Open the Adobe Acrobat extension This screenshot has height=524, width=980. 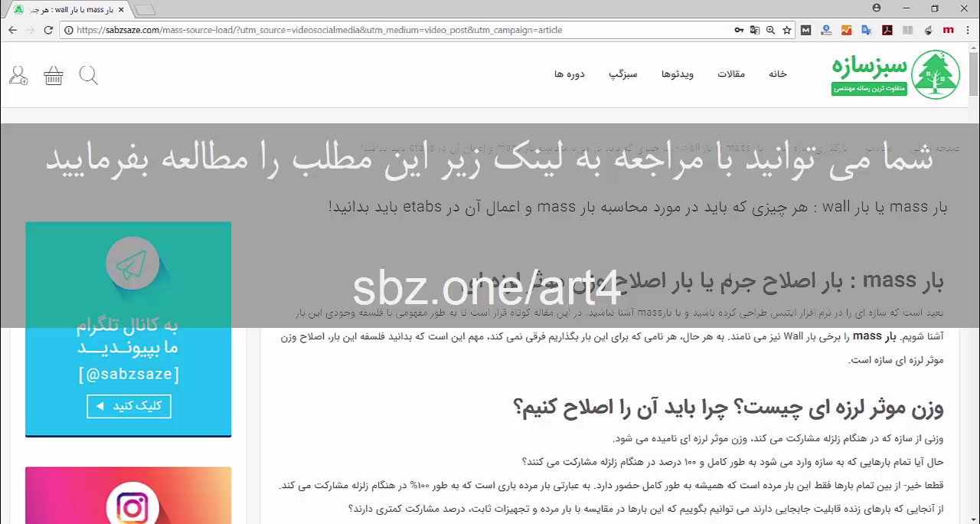point(887,30)
